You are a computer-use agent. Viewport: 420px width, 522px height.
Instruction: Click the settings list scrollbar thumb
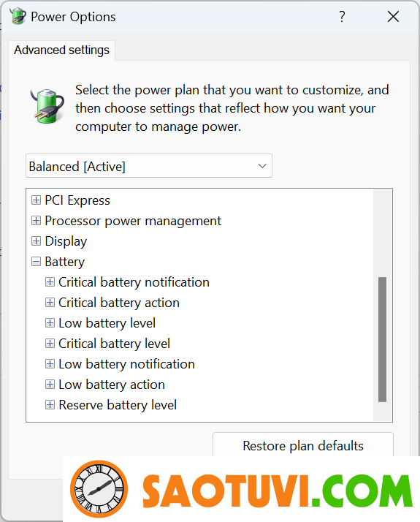(x=383, y=339)
